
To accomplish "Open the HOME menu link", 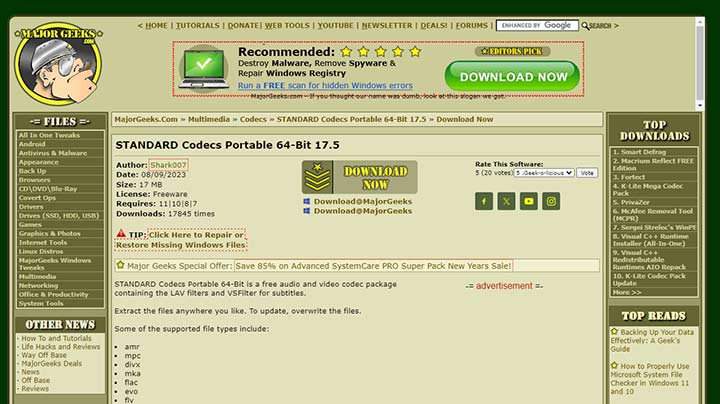I will click(x=156, y=26).
